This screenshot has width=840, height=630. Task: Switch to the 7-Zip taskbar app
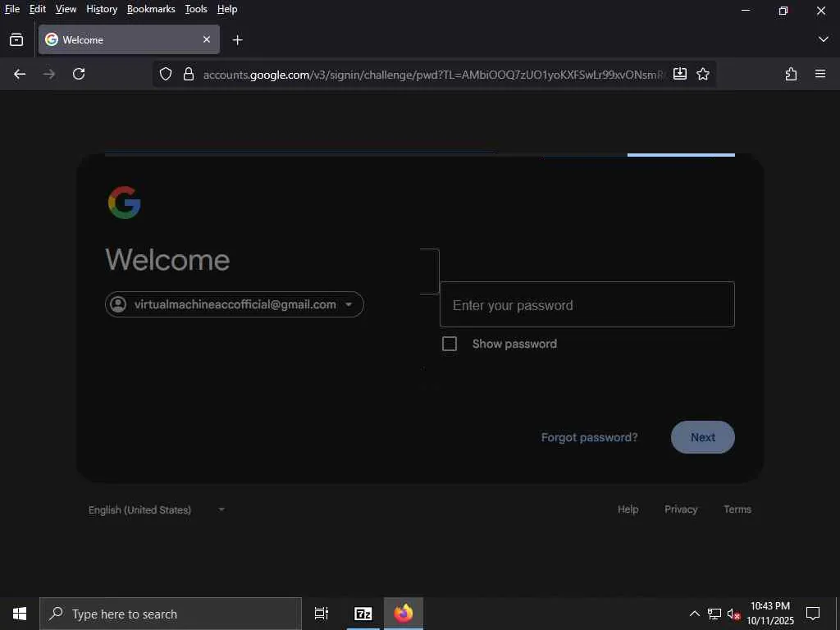click(363, 614)
